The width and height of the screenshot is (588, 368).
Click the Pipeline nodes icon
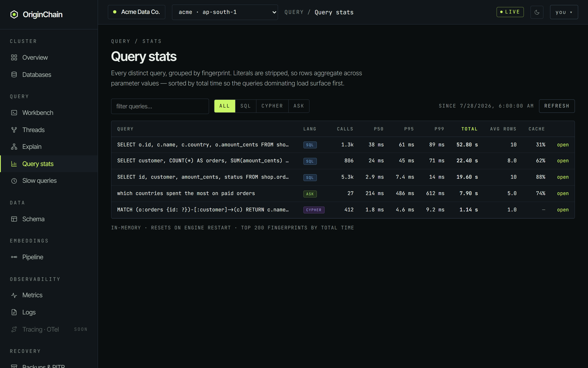(x=14, y=257)
